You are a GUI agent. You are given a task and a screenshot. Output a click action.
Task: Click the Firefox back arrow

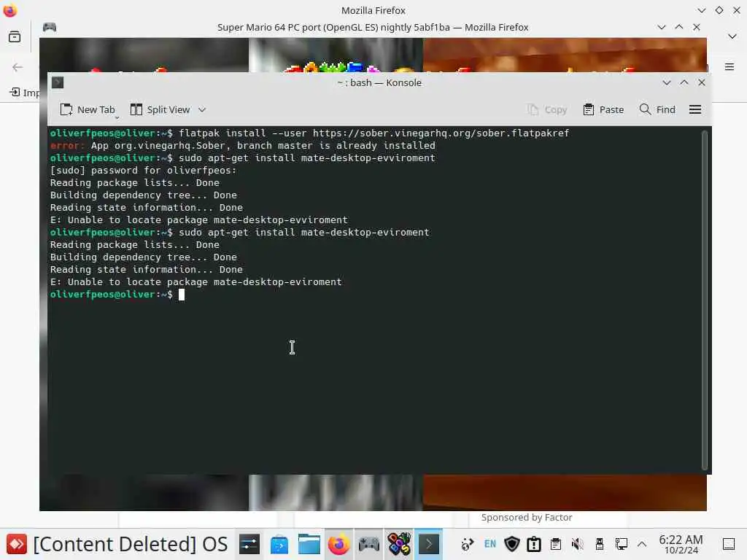18,67
